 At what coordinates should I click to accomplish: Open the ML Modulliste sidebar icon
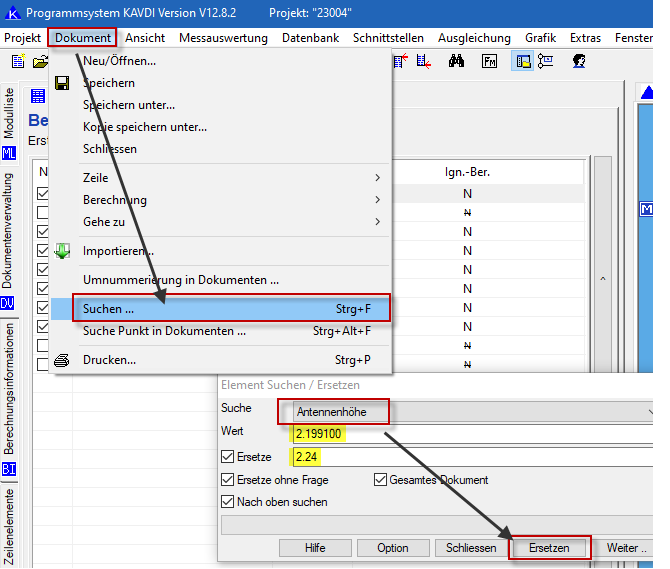pyautogui.click(x=9, y=153)
